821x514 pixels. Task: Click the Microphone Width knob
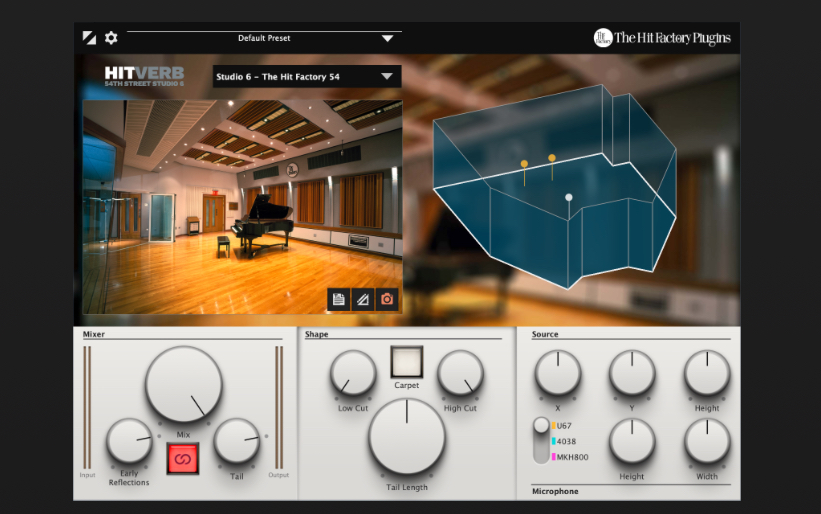[x=707, y=441]
